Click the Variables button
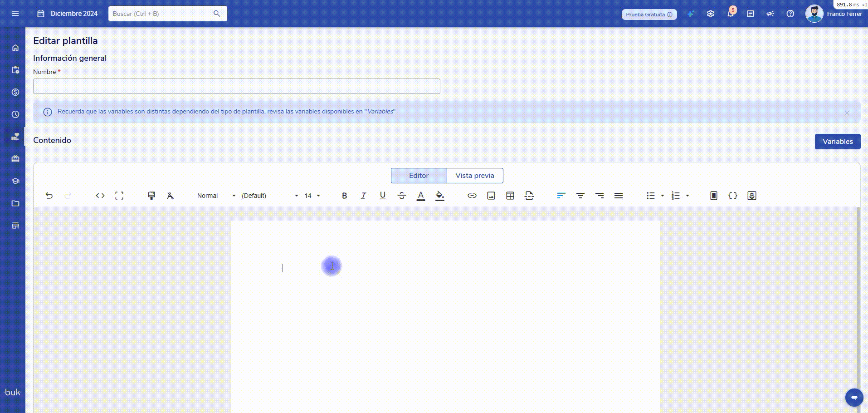The height and width of the screenshot is (413, 868). (838, 142)
